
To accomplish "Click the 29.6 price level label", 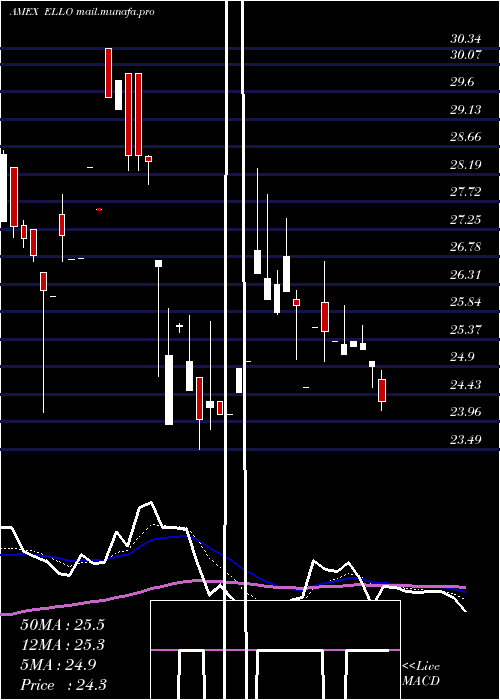I will click(462, 82).
